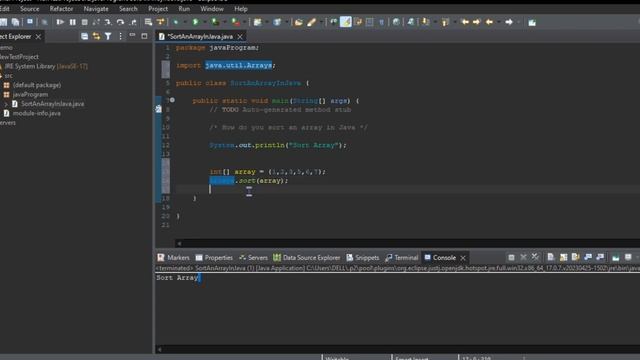
Task: Click the Drop to Frame icon
Action: [148, 22]
